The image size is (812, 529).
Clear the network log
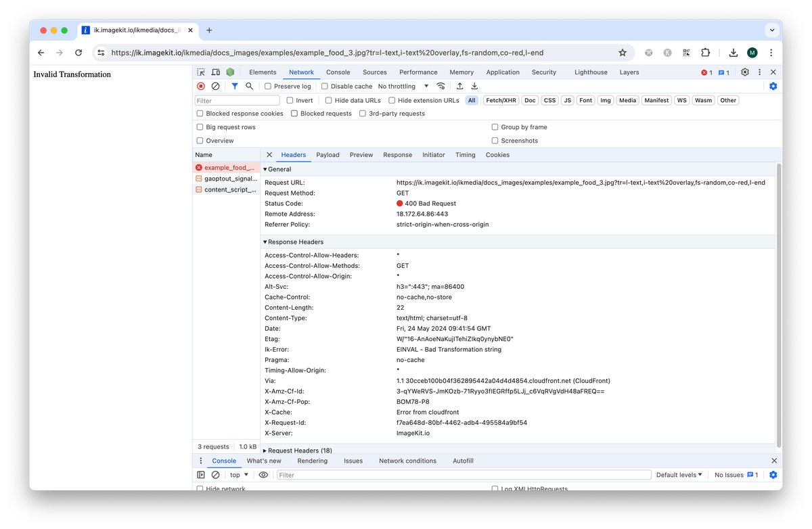[215, 87]
